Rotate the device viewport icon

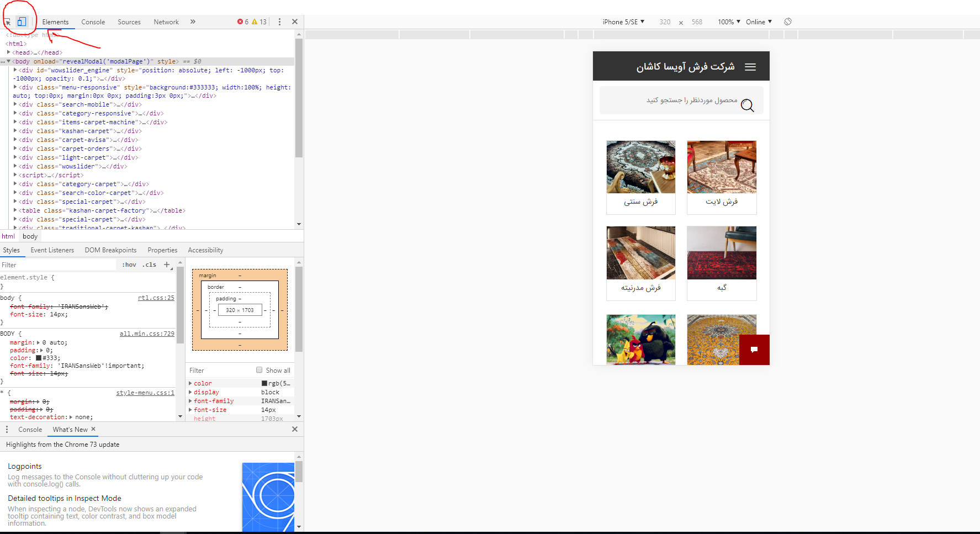pyautogui.click(x=788, y=22)
